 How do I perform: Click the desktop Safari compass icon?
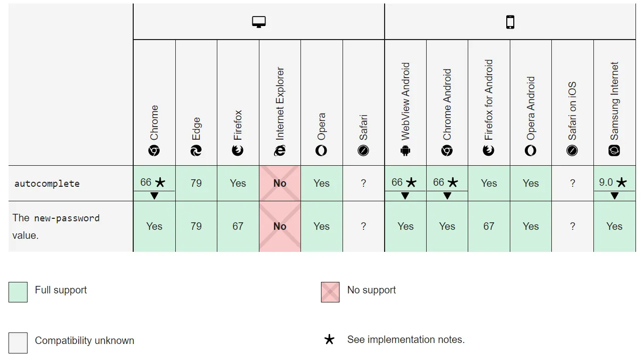tap(364, 150)
